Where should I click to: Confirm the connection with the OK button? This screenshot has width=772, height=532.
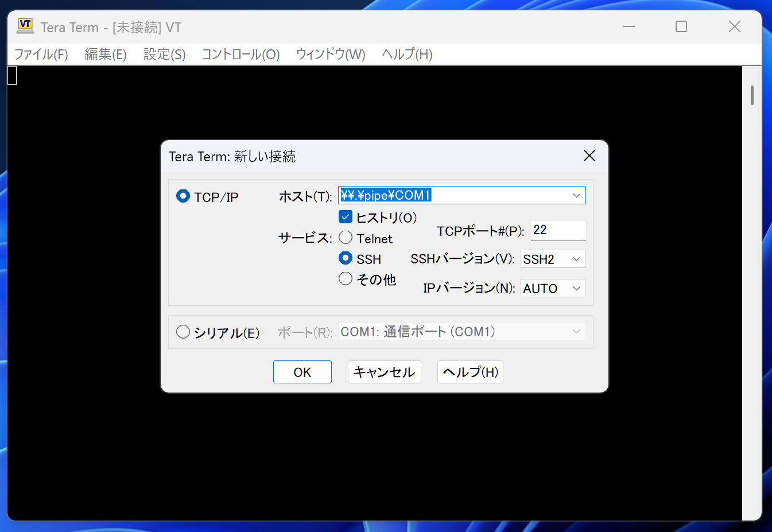point(302,371)
